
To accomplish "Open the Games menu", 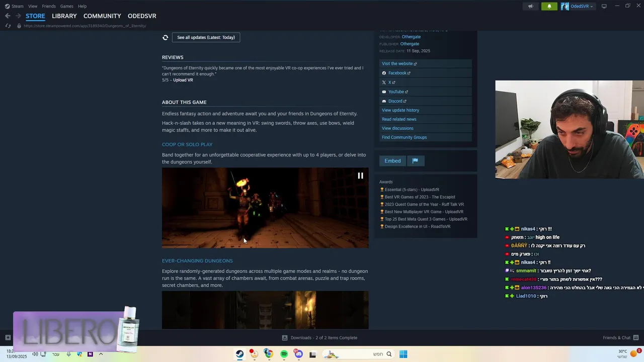I will click(x=67, y=6).
